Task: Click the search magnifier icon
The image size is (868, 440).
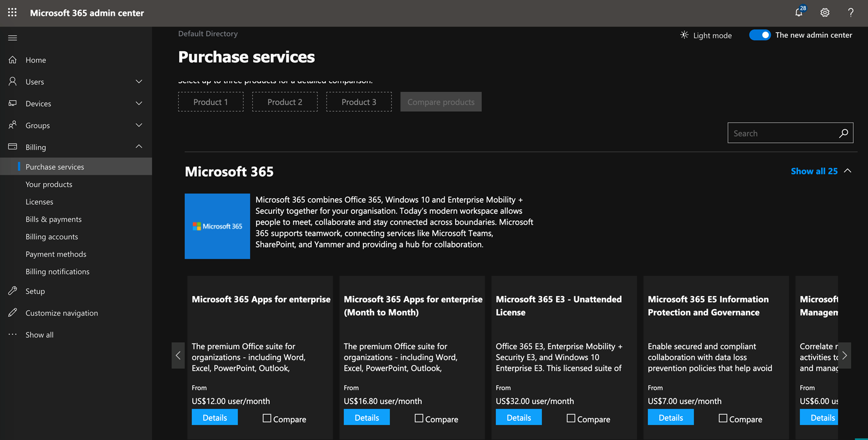Action: pos(843,133)
